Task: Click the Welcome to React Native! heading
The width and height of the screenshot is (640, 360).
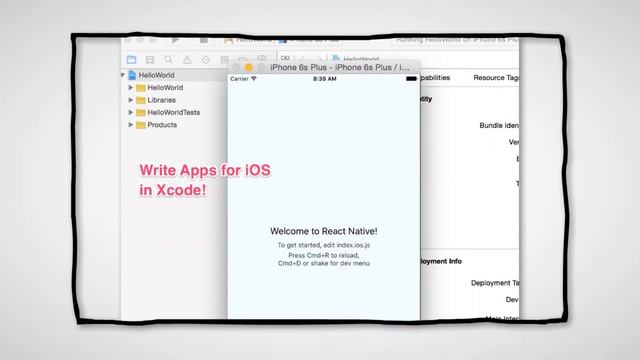Action: tap(324, 231)
